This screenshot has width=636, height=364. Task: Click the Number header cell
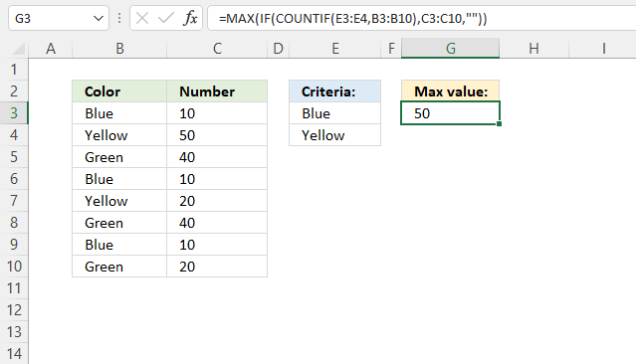(x=217, y=91)
